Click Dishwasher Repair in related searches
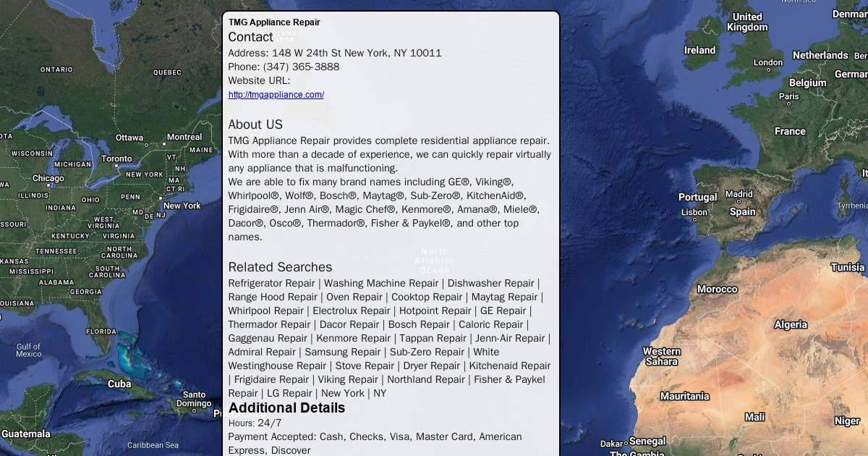 point(490,283)
